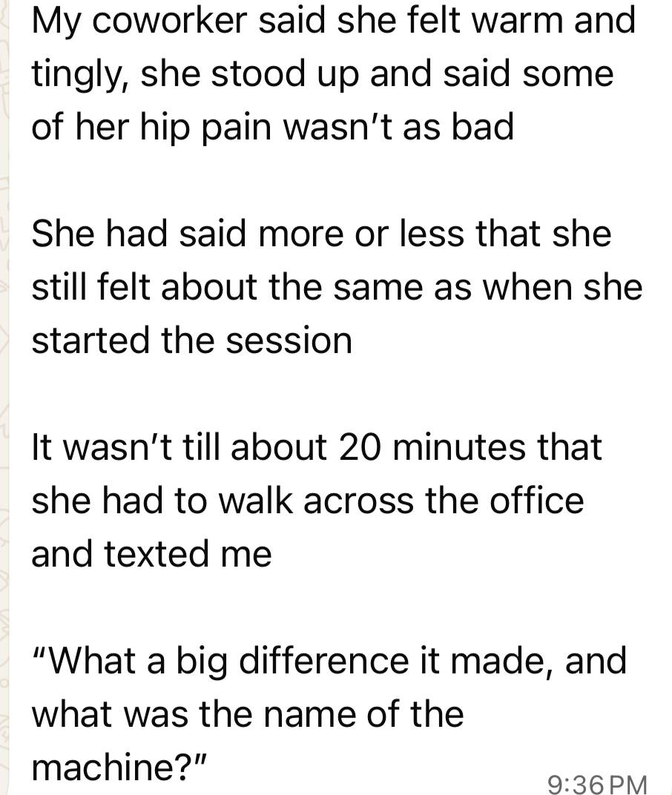Click the line "what was the name of the"

248,715
